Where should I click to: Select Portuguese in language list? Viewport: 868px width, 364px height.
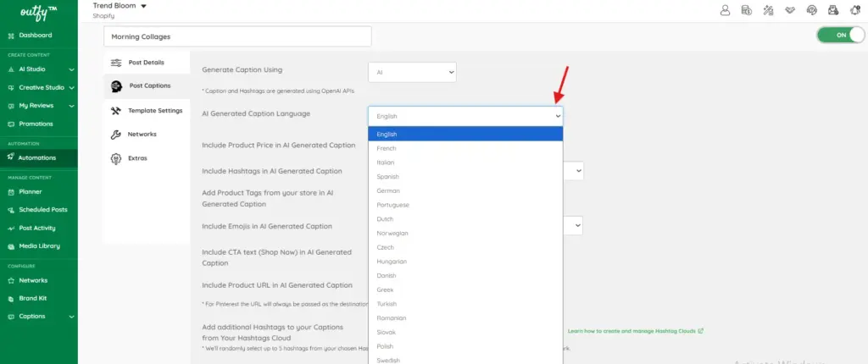click(x=465, y=205)
